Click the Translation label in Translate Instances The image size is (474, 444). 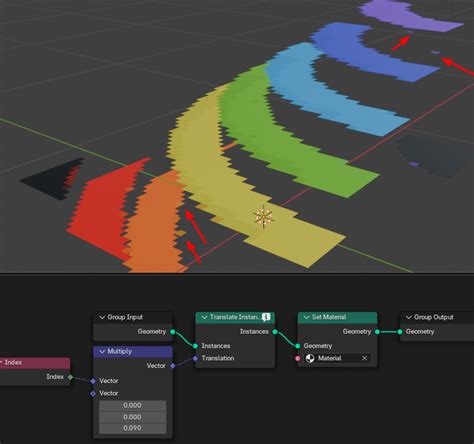coord(218,358)
